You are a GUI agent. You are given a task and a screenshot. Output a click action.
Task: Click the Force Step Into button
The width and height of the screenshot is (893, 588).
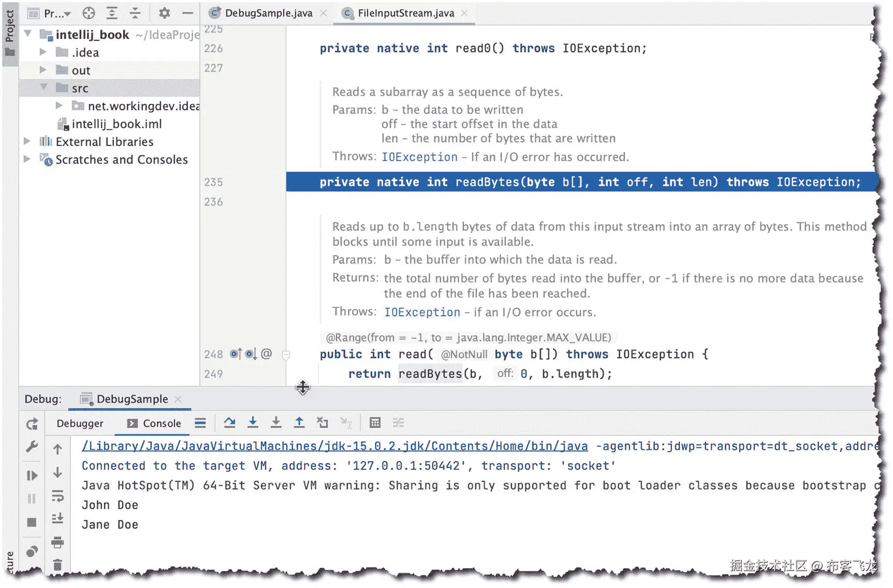click(x=276, y=423)
